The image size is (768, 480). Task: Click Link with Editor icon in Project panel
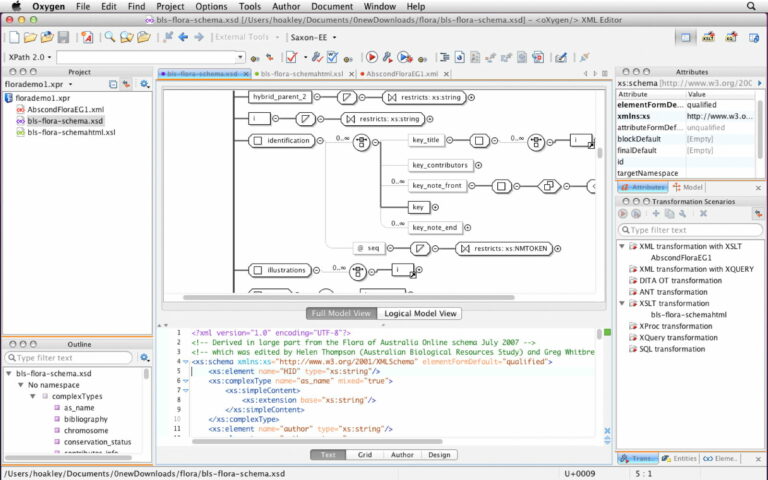[x=126, y=84]
